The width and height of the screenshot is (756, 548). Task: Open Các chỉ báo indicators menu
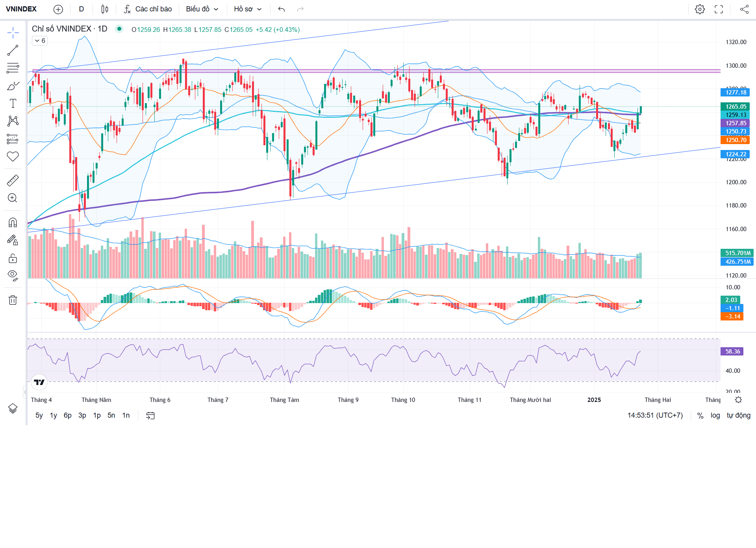coord(148,9)
